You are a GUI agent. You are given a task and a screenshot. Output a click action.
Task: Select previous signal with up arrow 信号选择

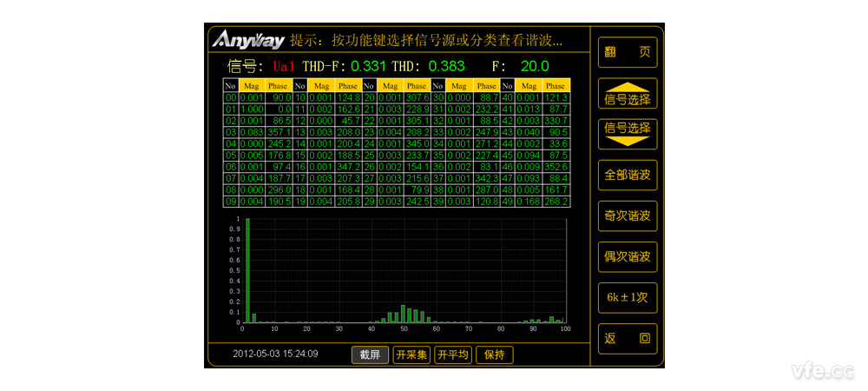click(627, 94)
